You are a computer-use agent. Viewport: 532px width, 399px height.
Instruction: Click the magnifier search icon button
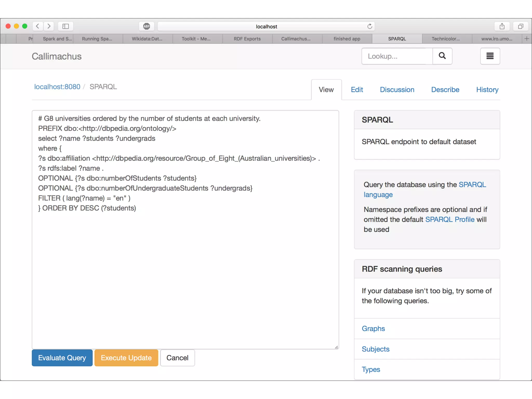click(x=442, y=56)
